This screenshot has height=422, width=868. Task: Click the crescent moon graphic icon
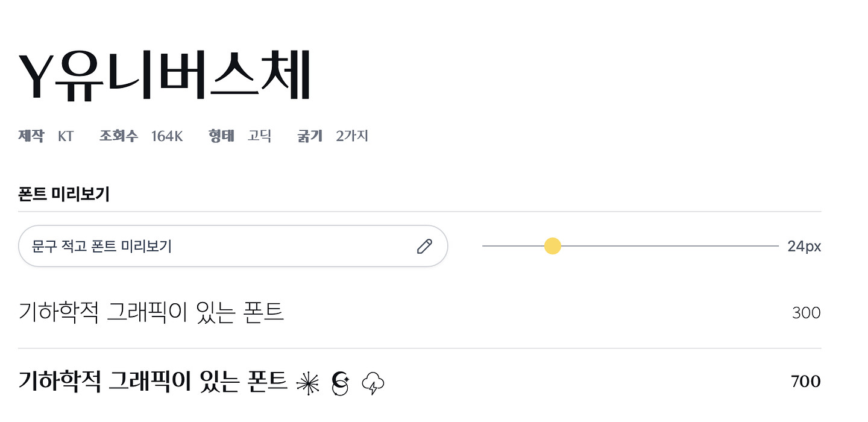tap(341, 383)
